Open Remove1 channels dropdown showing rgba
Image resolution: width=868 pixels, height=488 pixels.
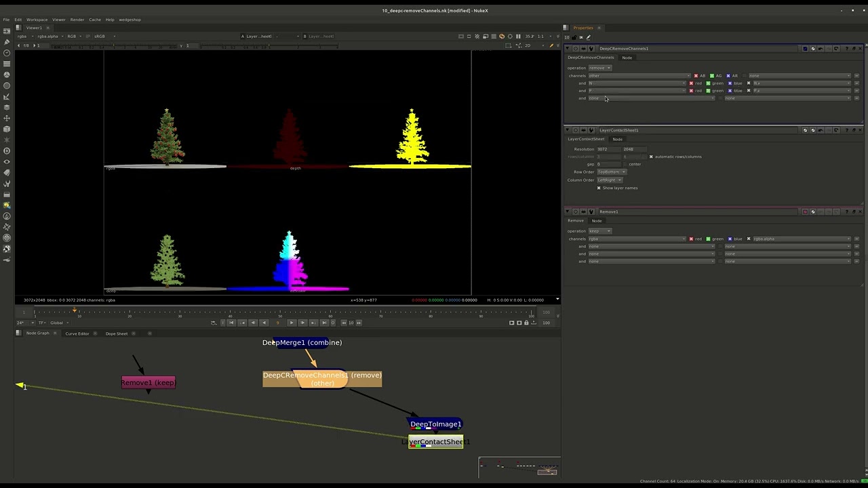(x=637, y=239)
